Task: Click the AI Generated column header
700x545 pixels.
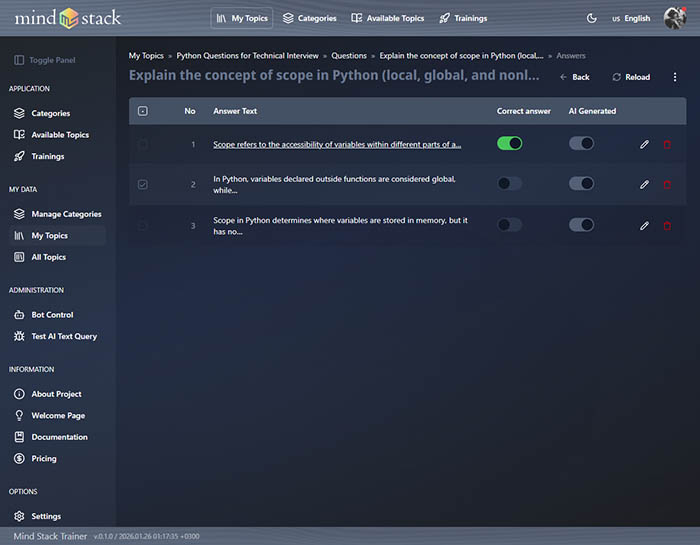Action: click(592, 111)
